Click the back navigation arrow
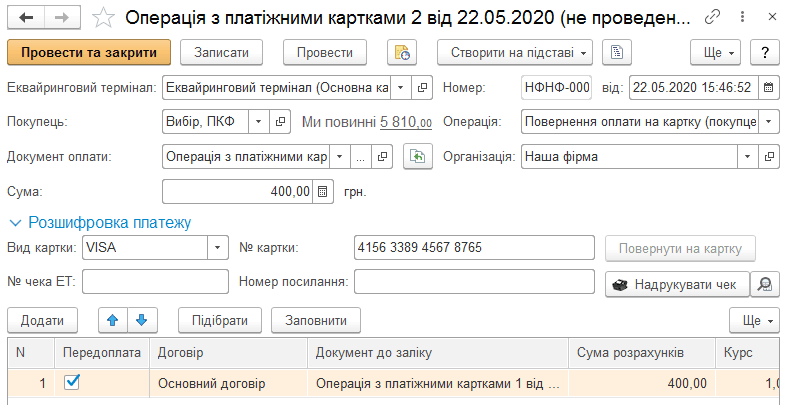Image resolution: width=787 pixels, height=405 pixels. (26, 18)
